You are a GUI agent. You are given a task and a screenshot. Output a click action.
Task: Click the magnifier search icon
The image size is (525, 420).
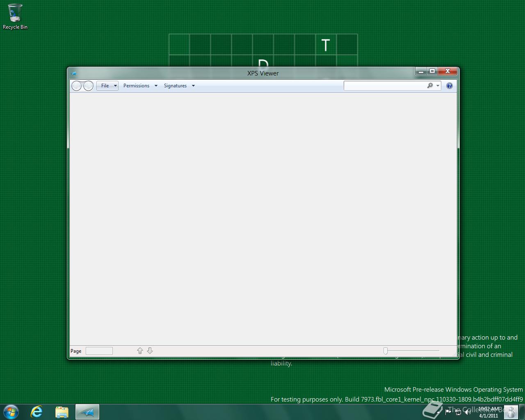tap(430, 86)
